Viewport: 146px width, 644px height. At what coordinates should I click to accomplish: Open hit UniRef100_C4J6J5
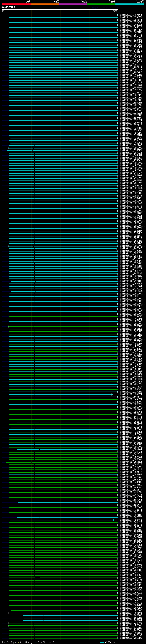131,27
